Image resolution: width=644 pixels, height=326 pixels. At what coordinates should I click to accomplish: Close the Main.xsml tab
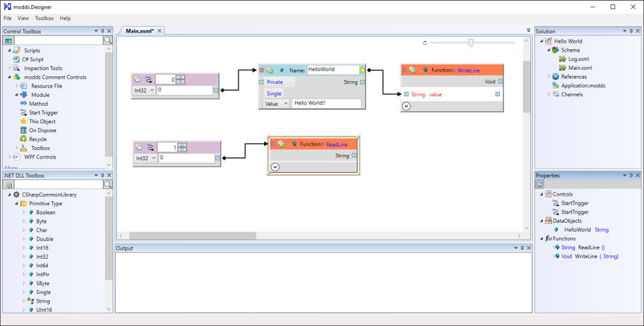[x=160, y=31]
